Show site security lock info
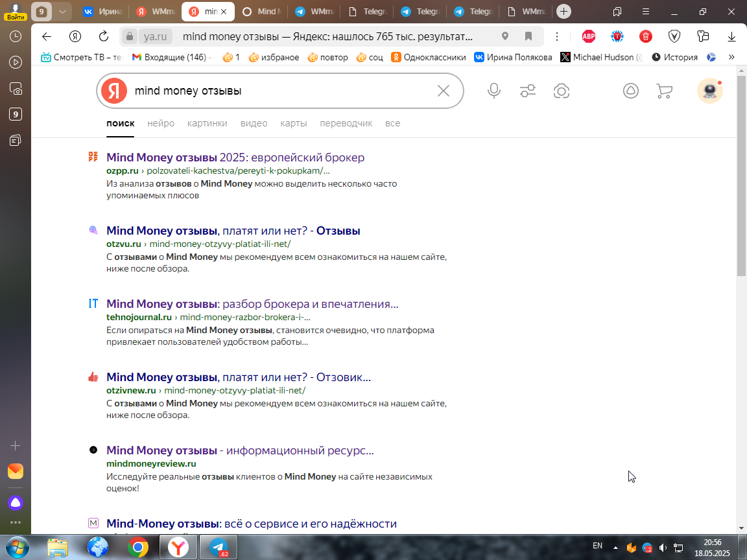The image size is (747, 560). pyautogui.click(x=129, y=37)
